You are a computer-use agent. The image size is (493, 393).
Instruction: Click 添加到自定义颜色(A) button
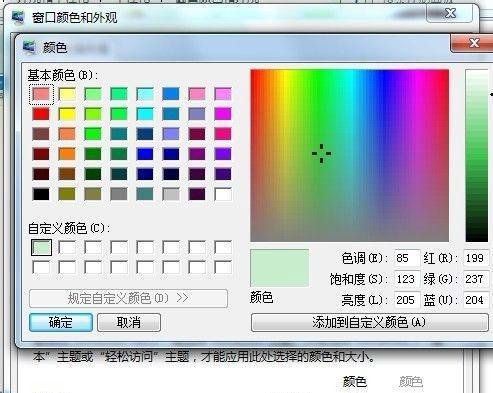(x=369, y=322)
